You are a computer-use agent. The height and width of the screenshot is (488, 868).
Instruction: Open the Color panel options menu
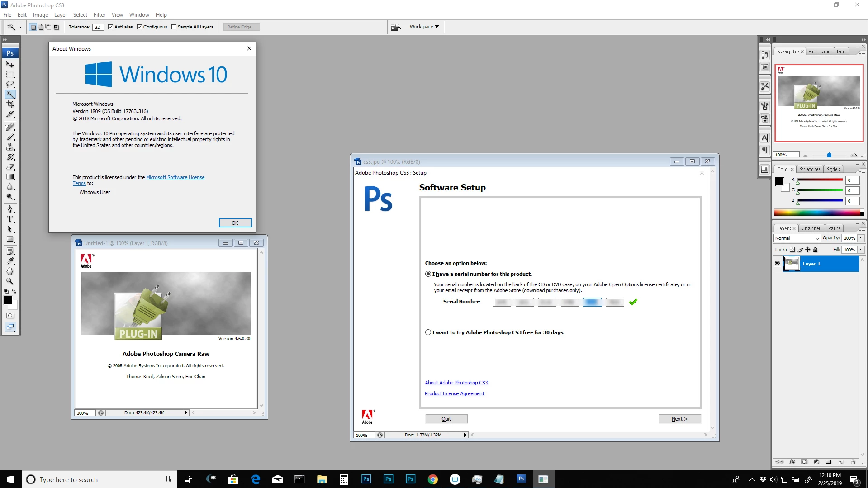(862, 171)
